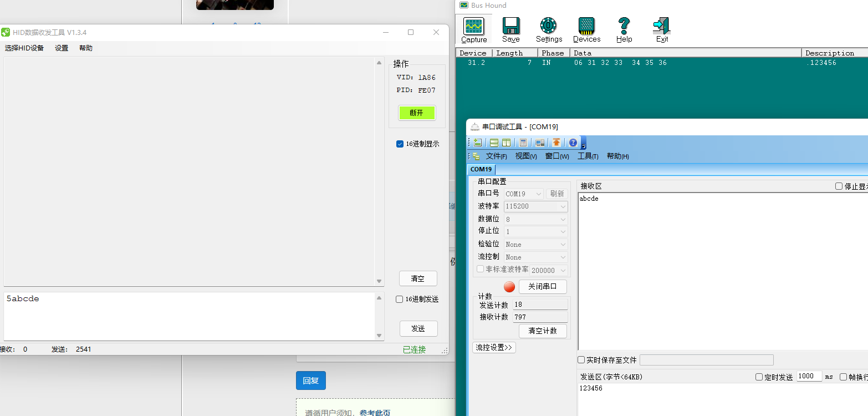Click HID receive area scrollbar down arrow

pos(379,281)
